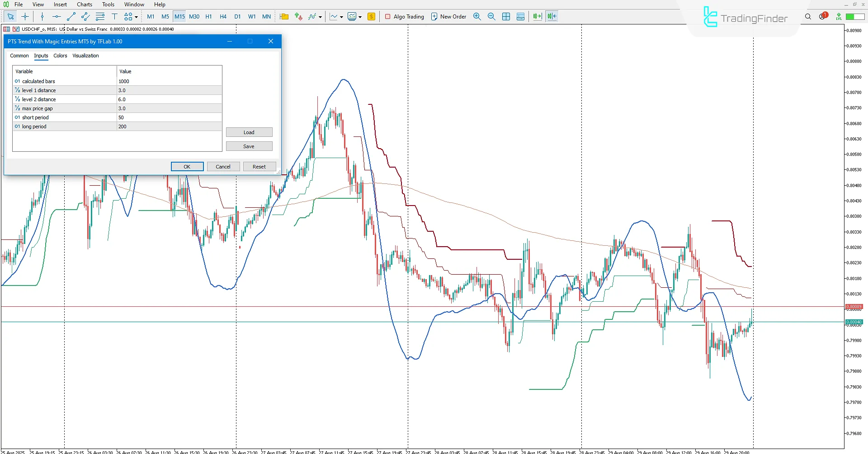The height and width of the screenshot is (454, 868).
Task: Expand the shapes objects dropdown arrow
Action: pos(136,17)
